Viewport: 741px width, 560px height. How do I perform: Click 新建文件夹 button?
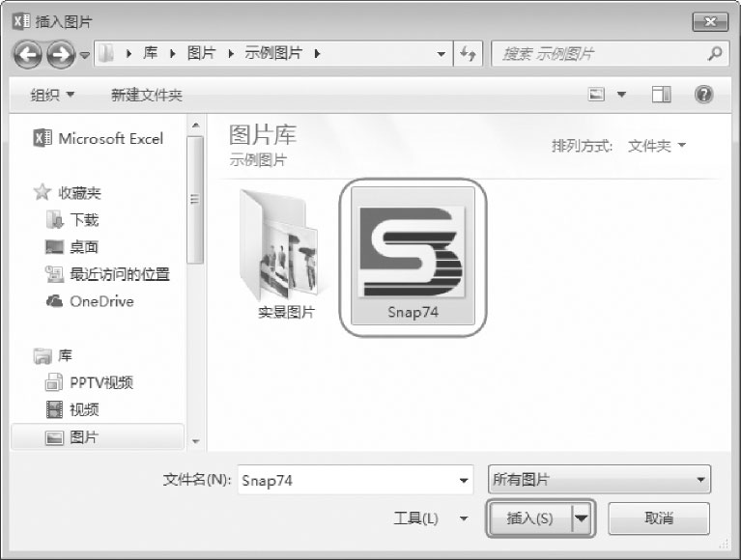pos(147,95)
